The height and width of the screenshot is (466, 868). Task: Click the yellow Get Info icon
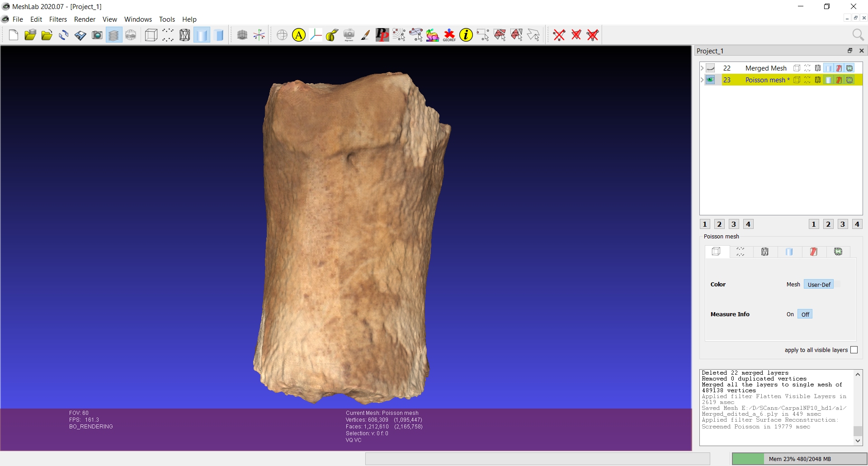466,35
